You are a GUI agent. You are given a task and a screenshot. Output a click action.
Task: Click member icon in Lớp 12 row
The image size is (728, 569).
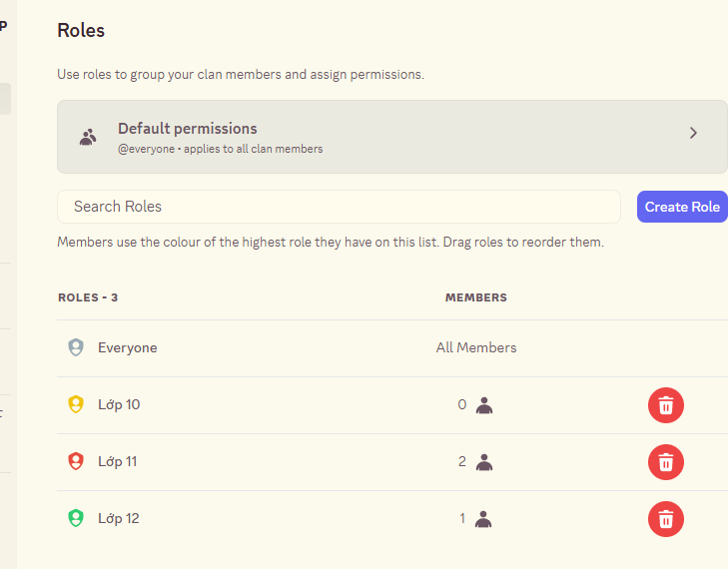[x=484, y=519]
